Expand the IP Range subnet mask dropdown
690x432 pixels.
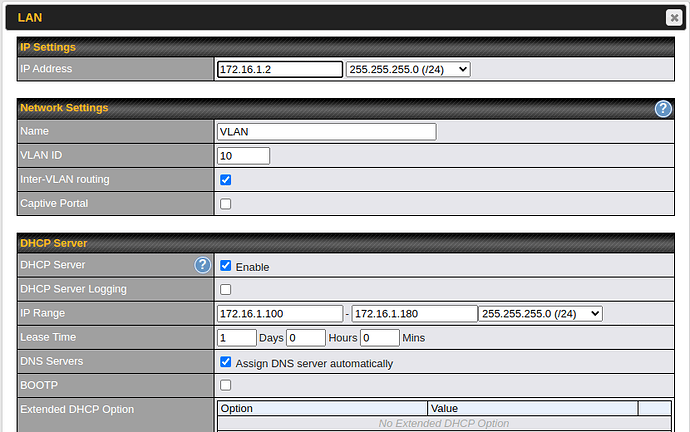tap(540, 314)
